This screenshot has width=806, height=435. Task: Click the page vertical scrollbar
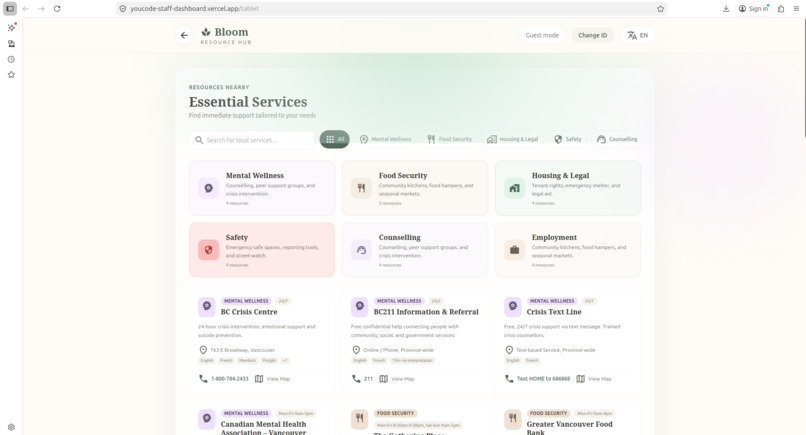click(804, 77)
